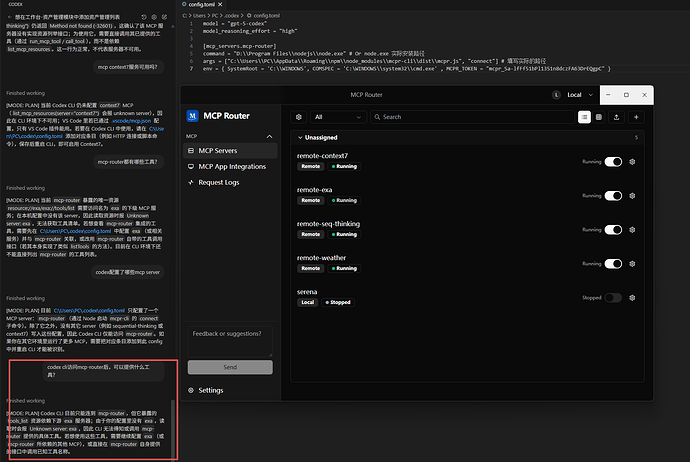Viewport: 690px width, 462px height.
Task: Select the remote-context7 server name
Action: tap(322, 156)
